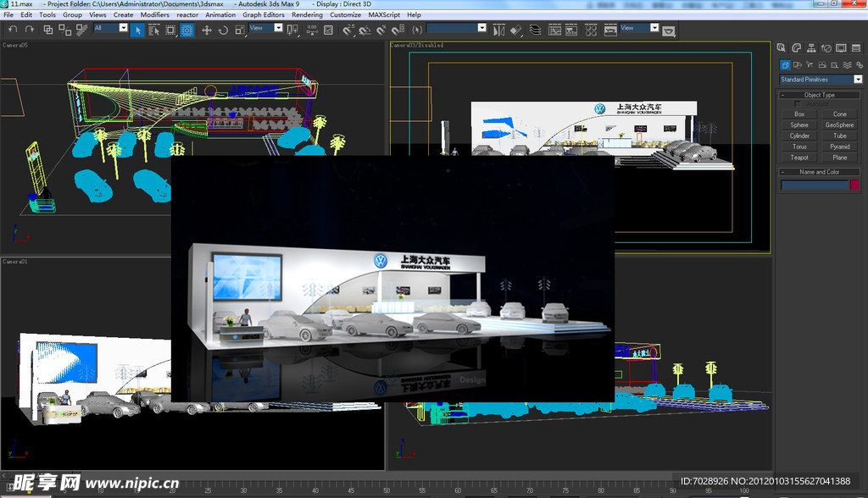
Task: Toggle the 2.5D Snaps Toggle
Action: [348, 30]
